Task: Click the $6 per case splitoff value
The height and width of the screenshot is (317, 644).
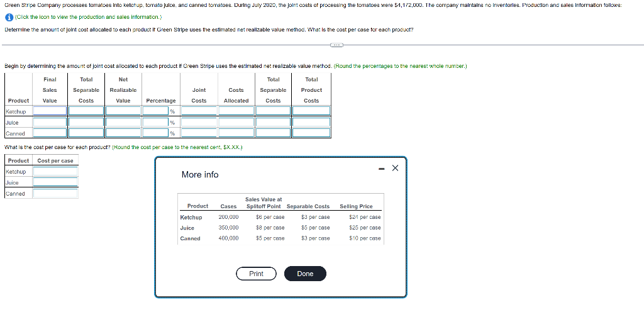Action: pyautogui.click(x=270, y=217)
